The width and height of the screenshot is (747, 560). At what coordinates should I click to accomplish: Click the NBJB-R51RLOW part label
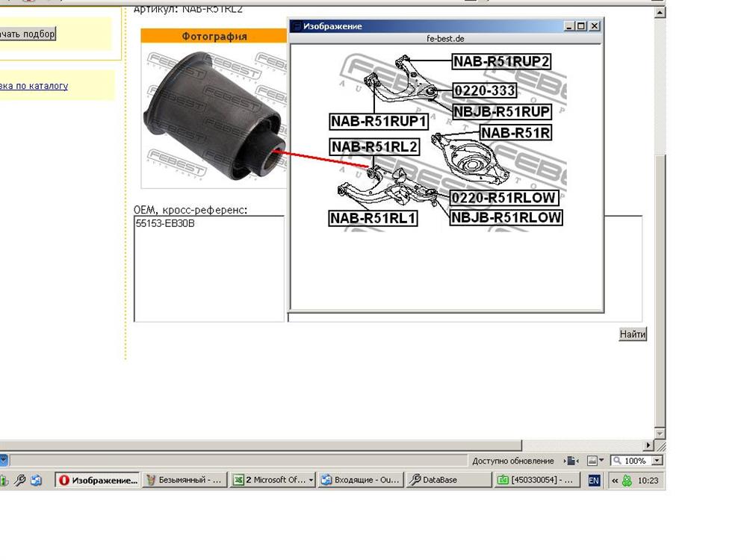pyautogui.click(x=506, y=217)
